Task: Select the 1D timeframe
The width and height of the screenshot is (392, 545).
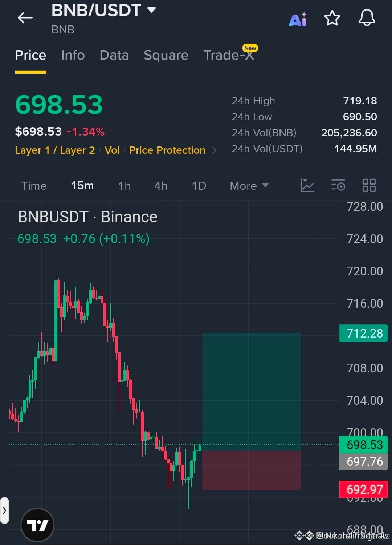Action: [199, 186]
